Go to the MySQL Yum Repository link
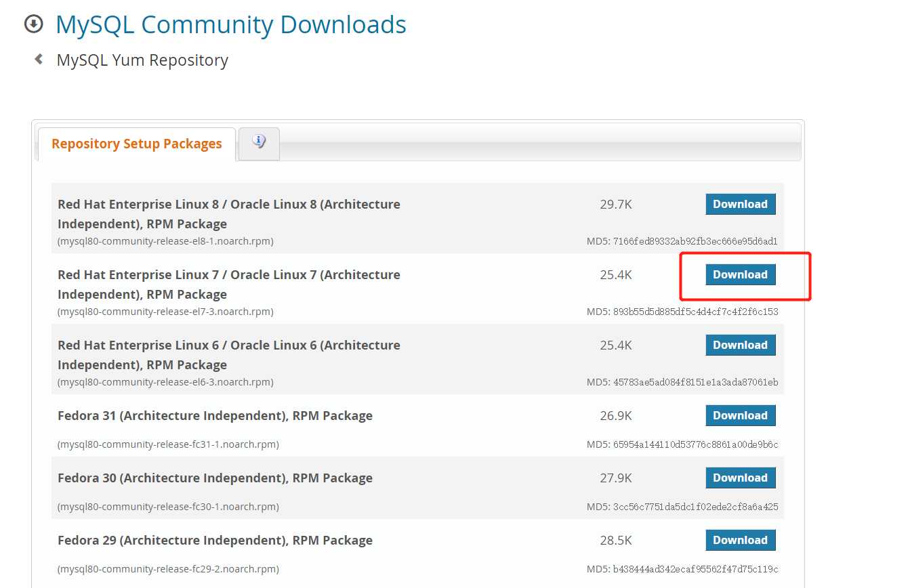The width and height of the screenshot is (910, 588). point(142,60)
